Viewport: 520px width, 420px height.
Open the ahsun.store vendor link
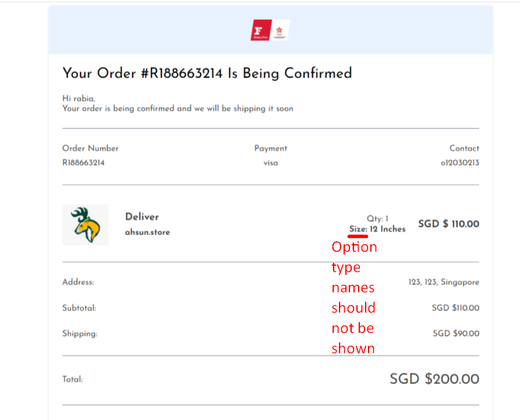coord(147,232)
